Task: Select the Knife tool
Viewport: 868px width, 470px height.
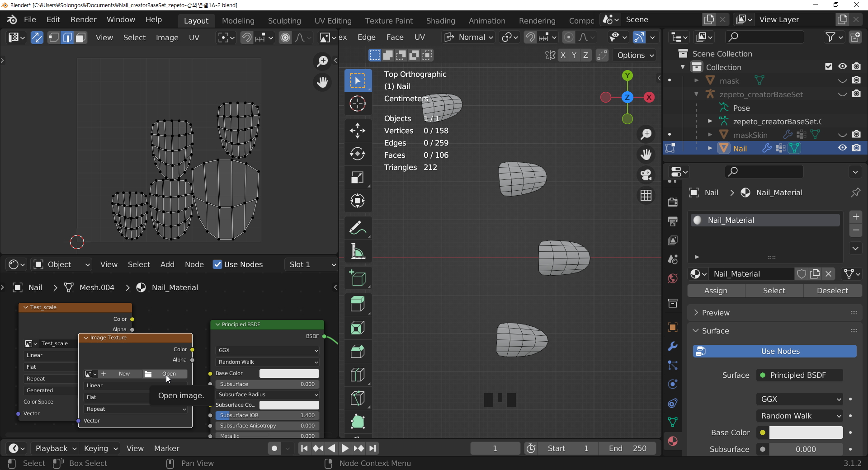Action: tap(358, 398)
